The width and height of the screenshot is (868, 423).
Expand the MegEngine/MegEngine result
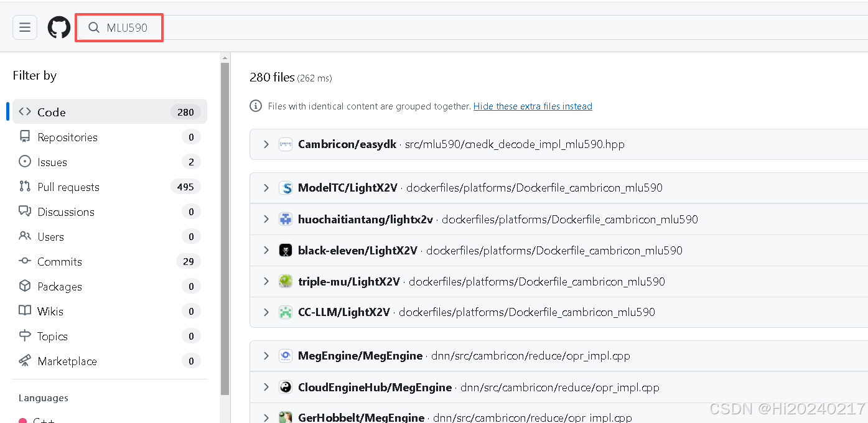point(266,356)
